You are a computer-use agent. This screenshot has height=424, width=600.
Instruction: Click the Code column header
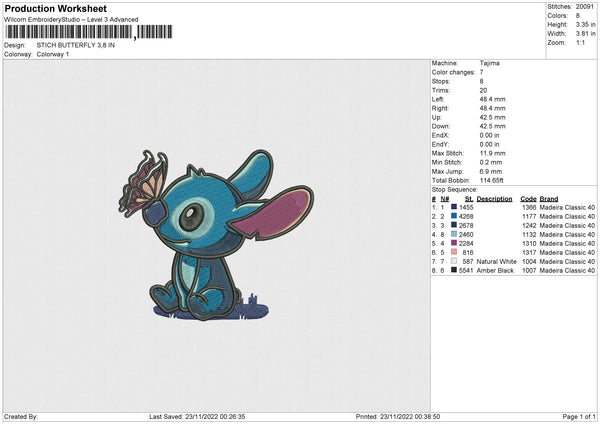(x=528, y=199)
